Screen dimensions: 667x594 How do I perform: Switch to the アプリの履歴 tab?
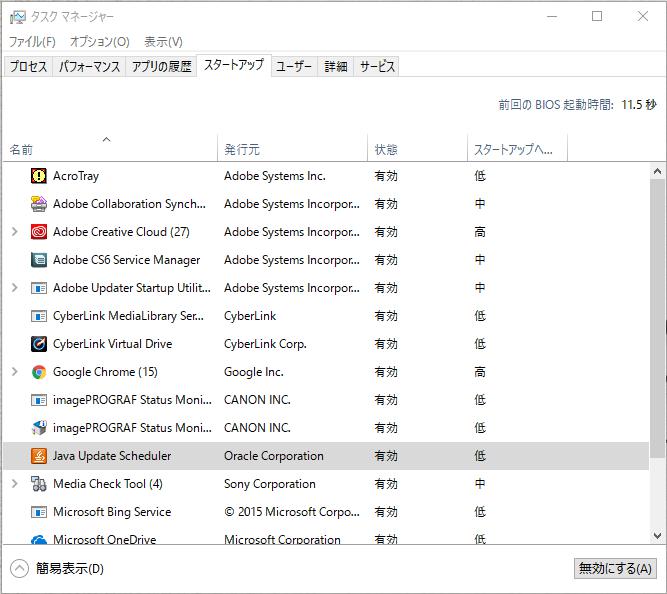[161, 66]
